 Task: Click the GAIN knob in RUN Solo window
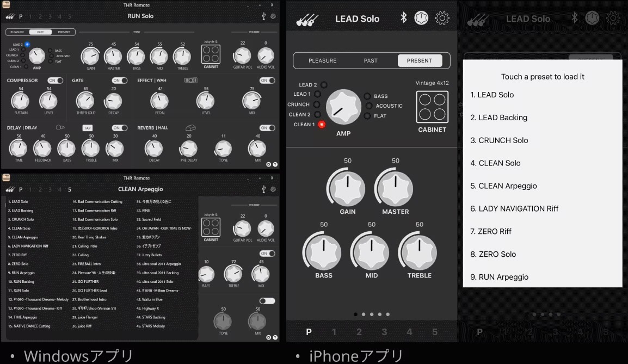point(90,57)
